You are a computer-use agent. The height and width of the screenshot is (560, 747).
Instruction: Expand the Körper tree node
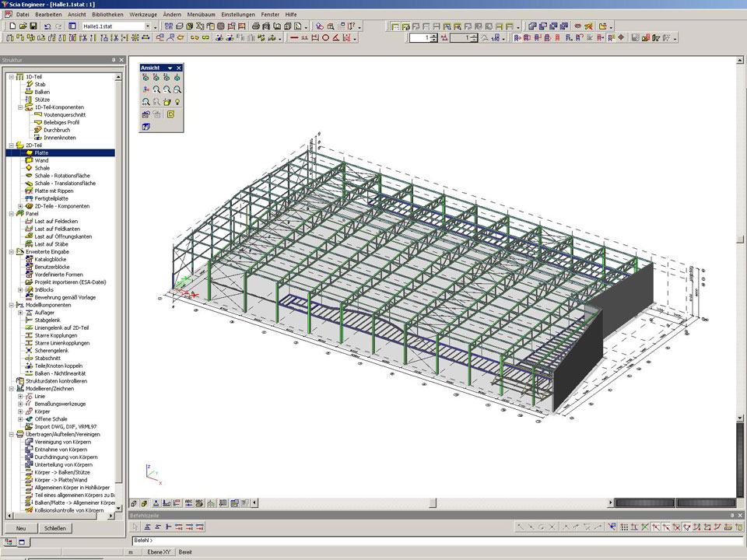[20, 411]
